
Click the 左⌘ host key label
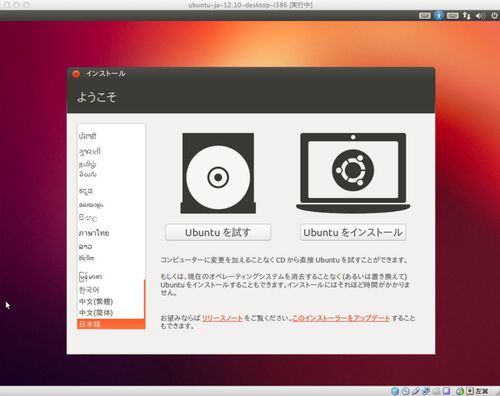coord(482,391)
